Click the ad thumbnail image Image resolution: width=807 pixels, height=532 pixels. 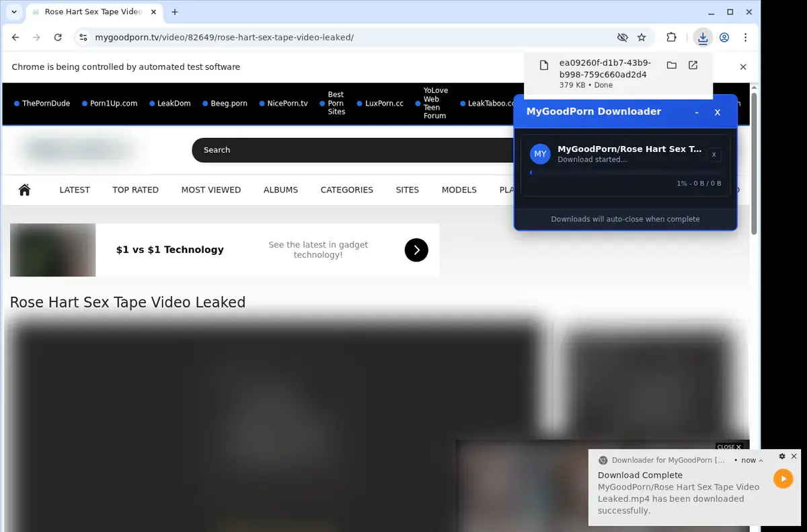tap(53, 250)
